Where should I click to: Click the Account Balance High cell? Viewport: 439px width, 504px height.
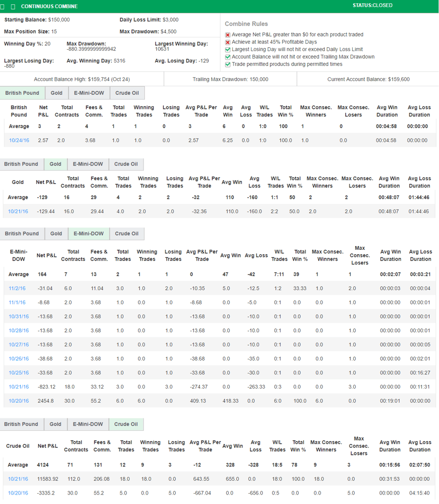[81, 80]
